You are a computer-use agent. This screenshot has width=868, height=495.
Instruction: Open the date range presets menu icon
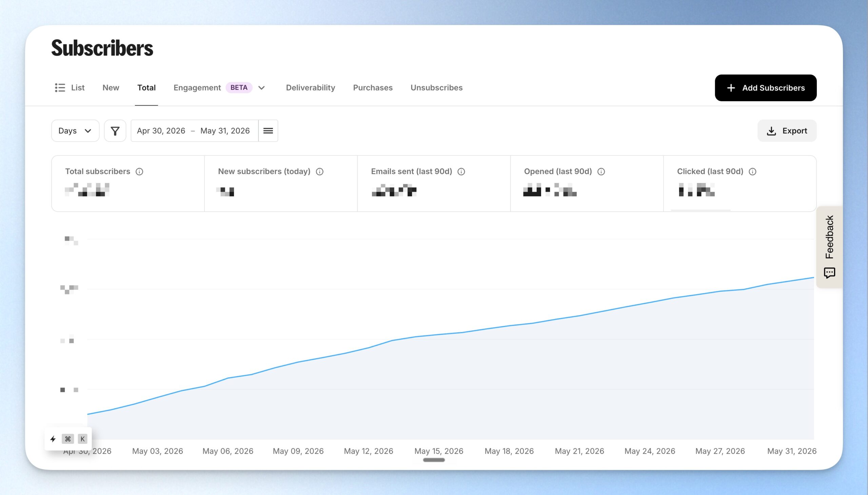point(268,130)
